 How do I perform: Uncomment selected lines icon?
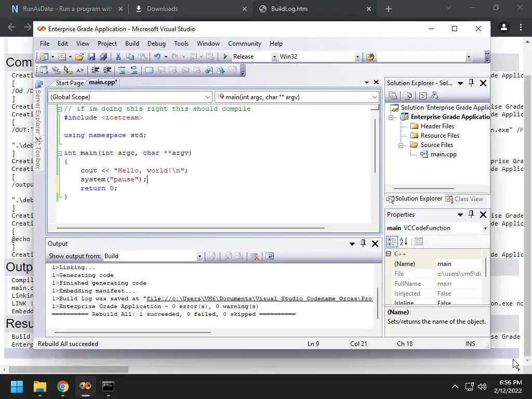(x=134, y=70)
